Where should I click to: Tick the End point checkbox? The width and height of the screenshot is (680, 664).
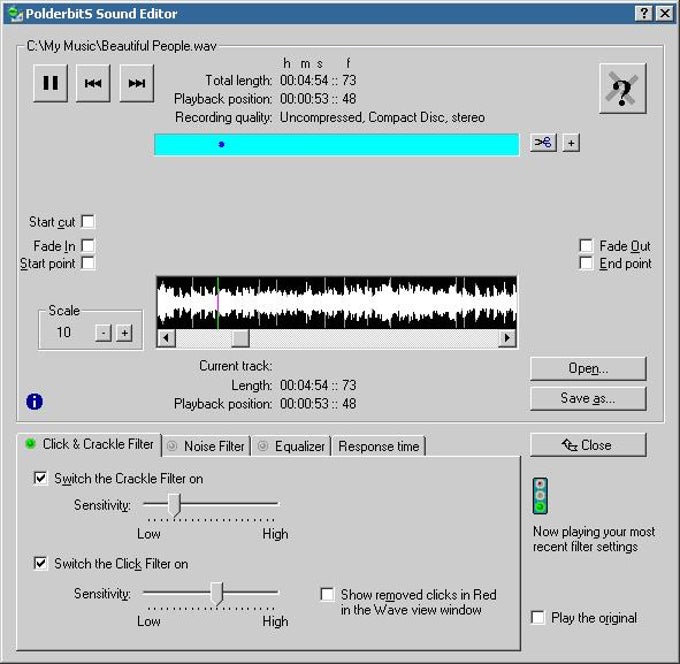click(586, 263)
